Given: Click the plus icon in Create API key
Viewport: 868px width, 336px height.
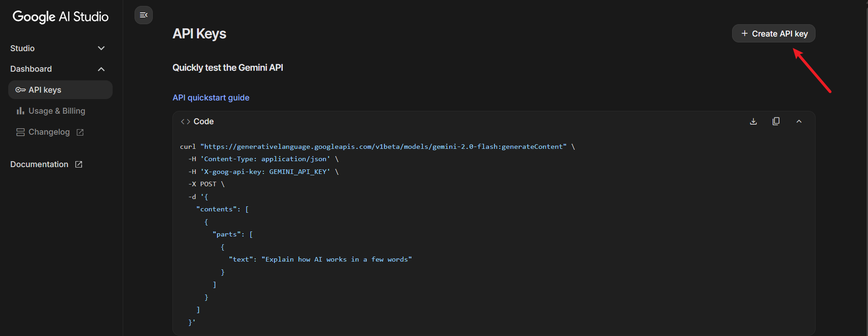Looking at the screenshot, I should coord(744,33).
